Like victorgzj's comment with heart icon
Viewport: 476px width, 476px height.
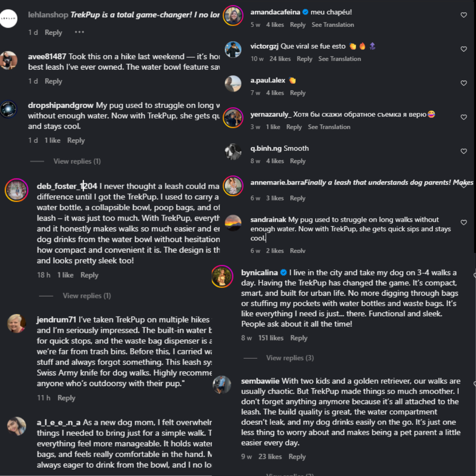pyautogui.click(x=464, y=49)
